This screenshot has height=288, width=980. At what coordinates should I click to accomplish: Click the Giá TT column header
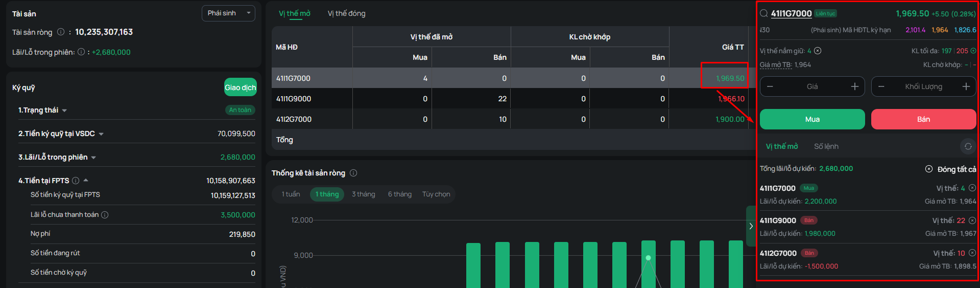pyautogui.click(x=733, y=47)
